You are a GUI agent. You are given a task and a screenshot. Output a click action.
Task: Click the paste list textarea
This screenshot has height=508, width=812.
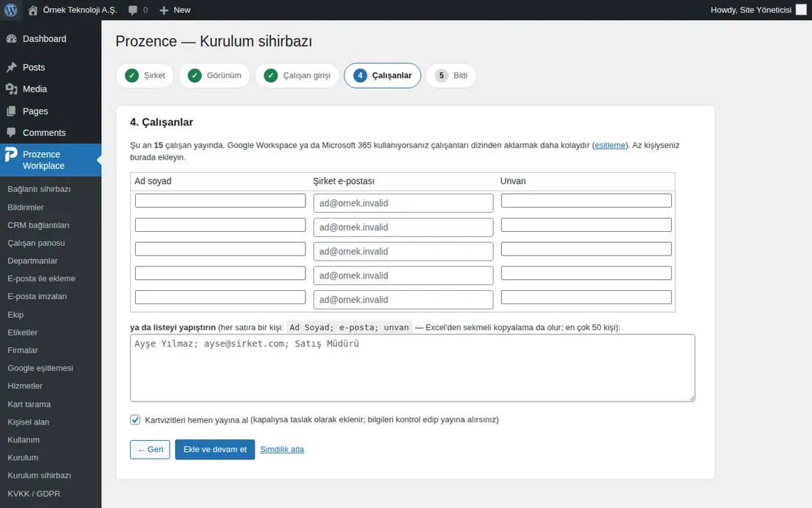point(413,368)
